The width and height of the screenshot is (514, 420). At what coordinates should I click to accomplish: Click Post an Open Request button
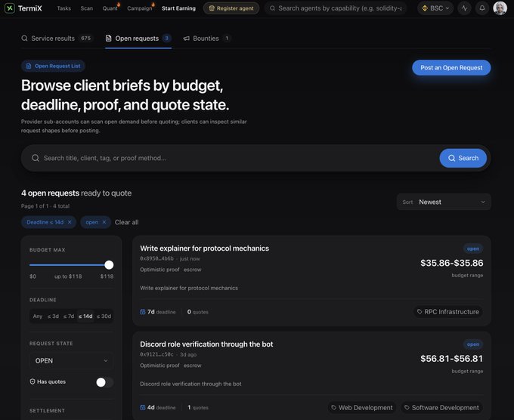451,67
